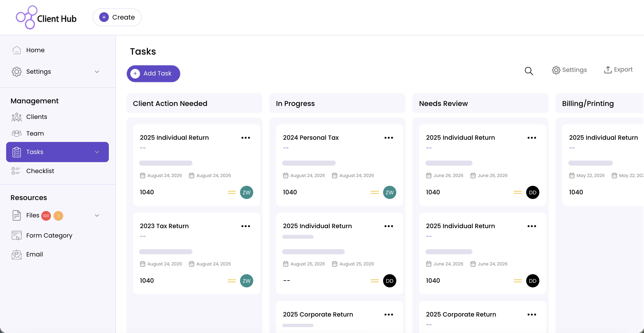Click the Create button plus icon
Viewport: 644px width, 333px height.
coord(104,17)
